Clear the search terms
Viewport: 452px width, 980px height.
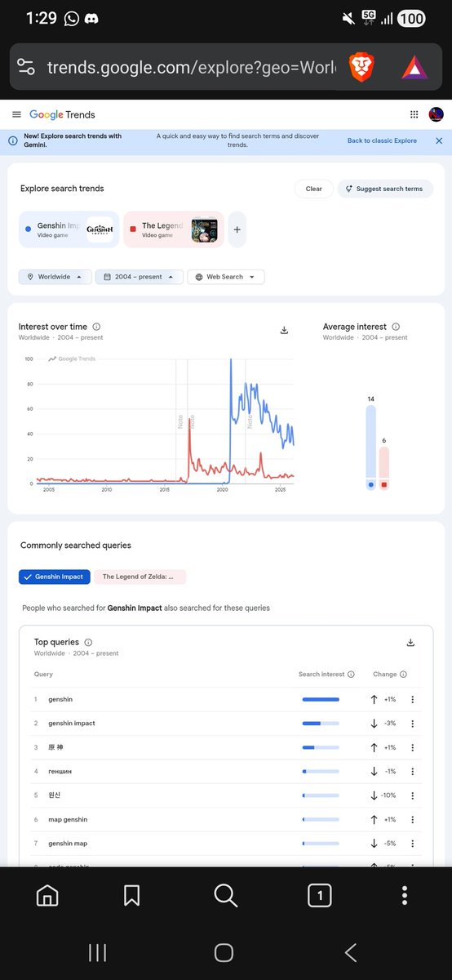pyautogui.click(x=314, y=189)
